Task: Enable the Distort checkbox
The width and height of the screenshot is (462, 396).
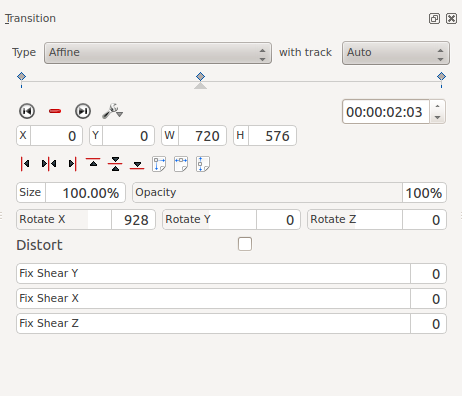Action: click(245, 244)
